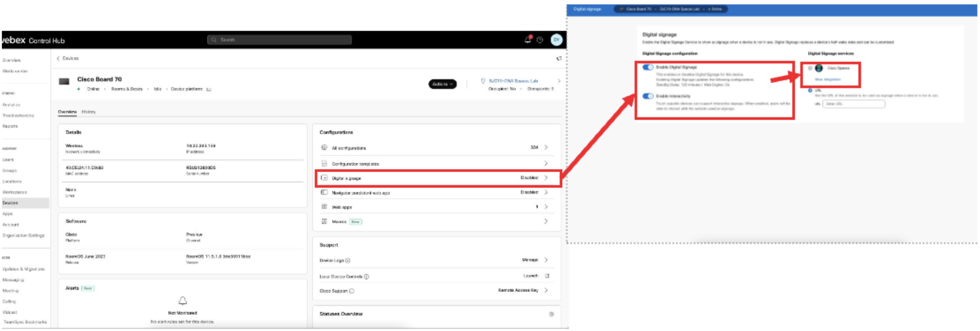
Task: Toggle the Enable Digital Signage switch
Action: point(648,67)
